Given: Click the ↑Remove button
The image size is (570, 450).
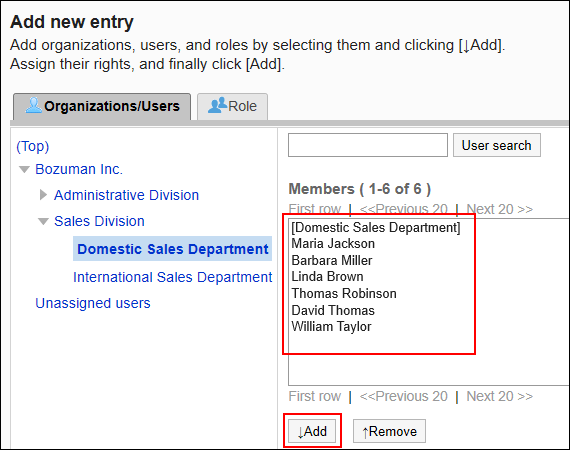Looking at the screenshot, I should 389,431.
